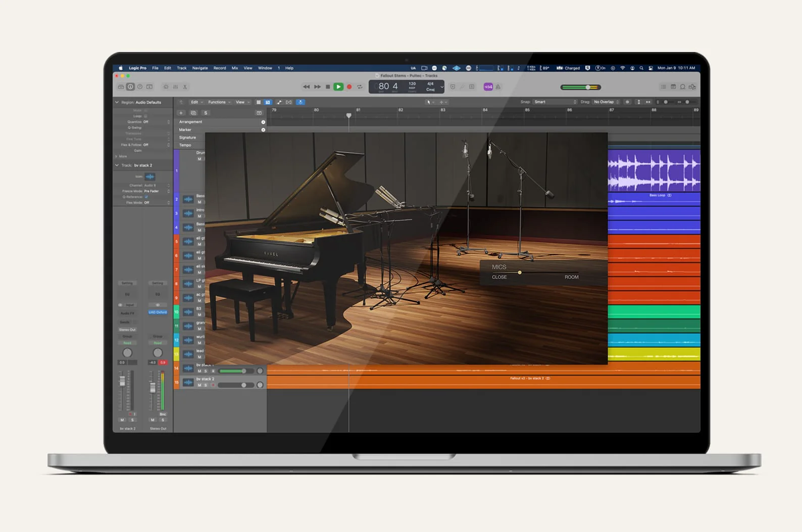Open the Library panel icon
This screenshot has width=802, height=532.
pyautogui.click(x=121, y=87)
